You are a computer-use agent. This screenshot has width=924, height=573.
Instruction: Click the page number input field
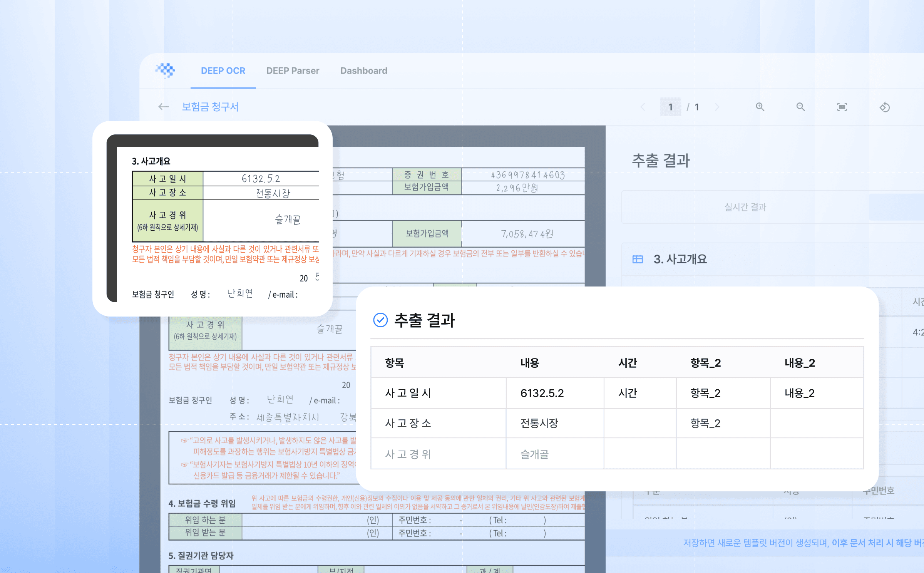coord(670,107)
